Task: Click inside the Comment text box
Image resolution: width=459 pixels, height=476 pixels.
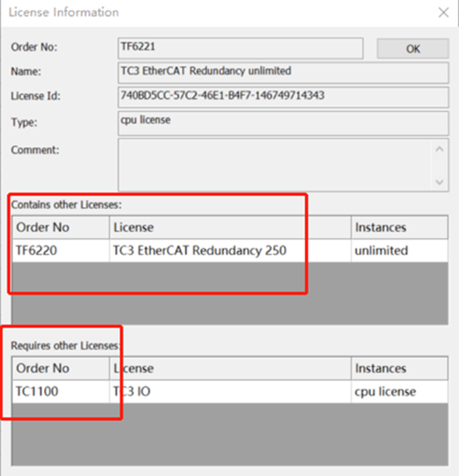Action: coord(275,165)
